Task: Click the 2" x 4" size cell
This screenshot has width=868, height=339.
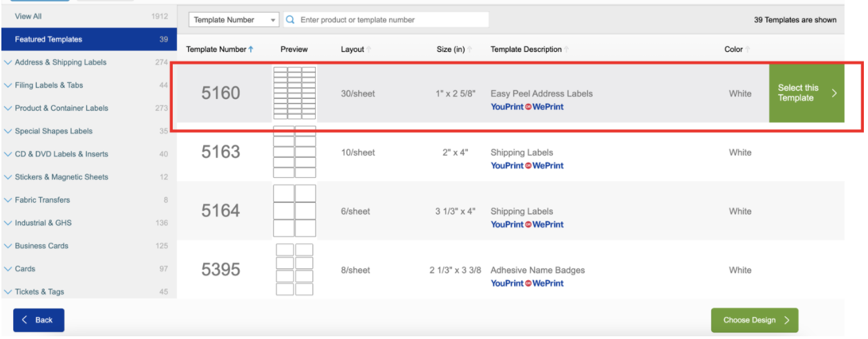Action: point(455,152)
